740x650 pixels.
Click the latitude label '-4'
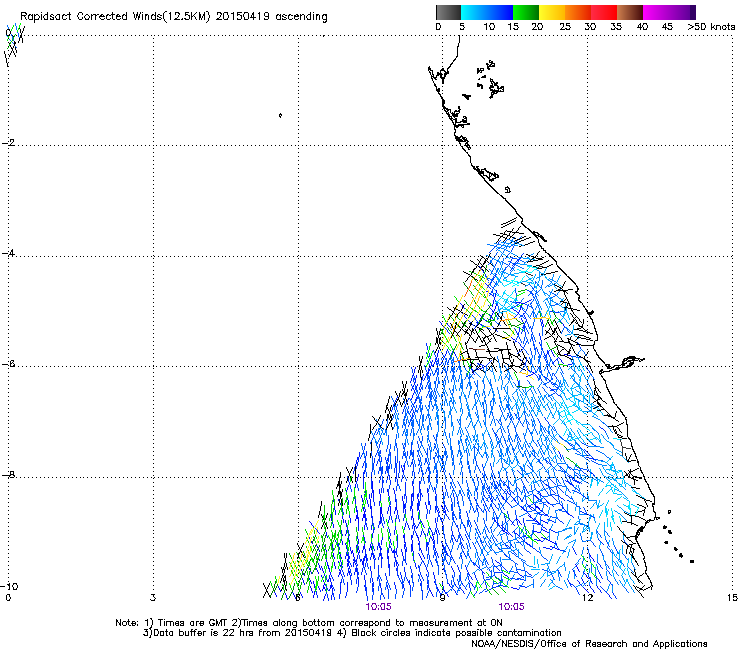click(x=8, y=253)
